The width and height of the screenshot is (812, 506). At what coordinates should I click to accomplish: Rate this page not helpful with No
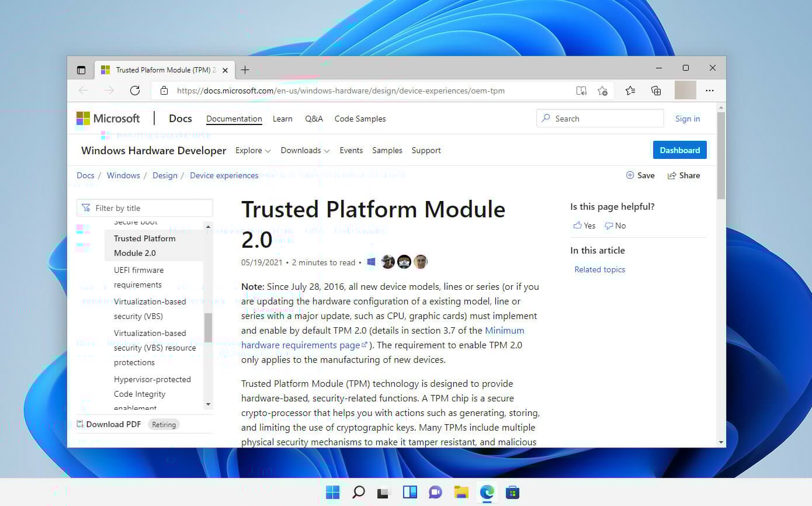coord(615,226)
